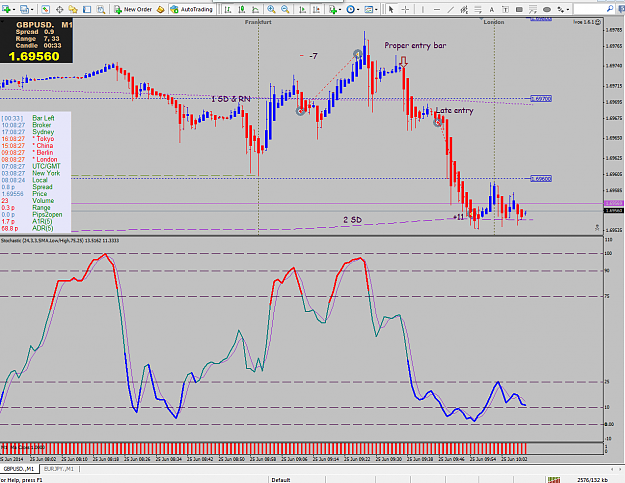The width and height of the screenshot is (625, 483).
Task: Open a New Chart from the toolbar
Action: click(6, 9)
